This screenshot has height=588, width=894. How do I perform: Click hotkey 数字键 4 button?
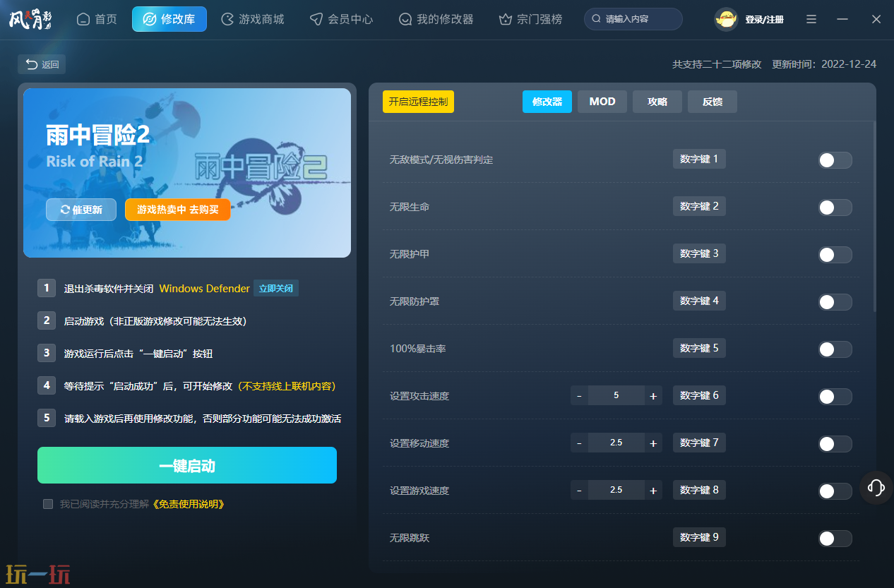pyautogui.click(x=699, y=301)
